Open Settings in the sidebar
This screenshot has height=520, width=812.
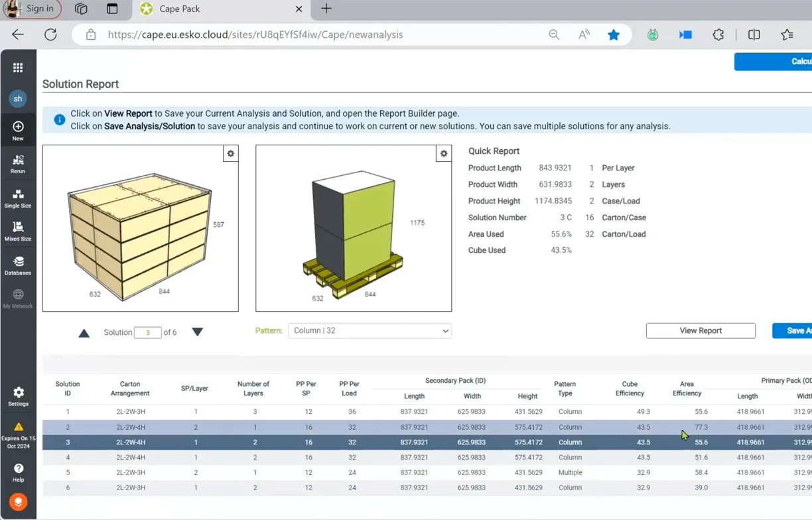pos(18,397)
